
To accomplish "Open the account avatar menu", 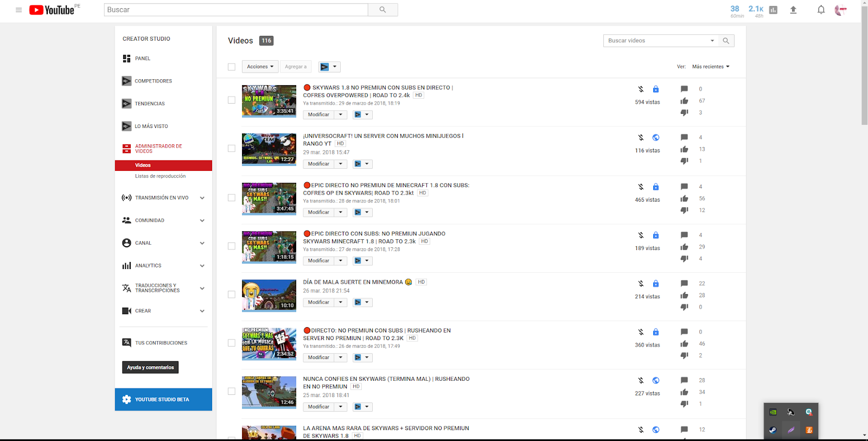I will 840,10.
